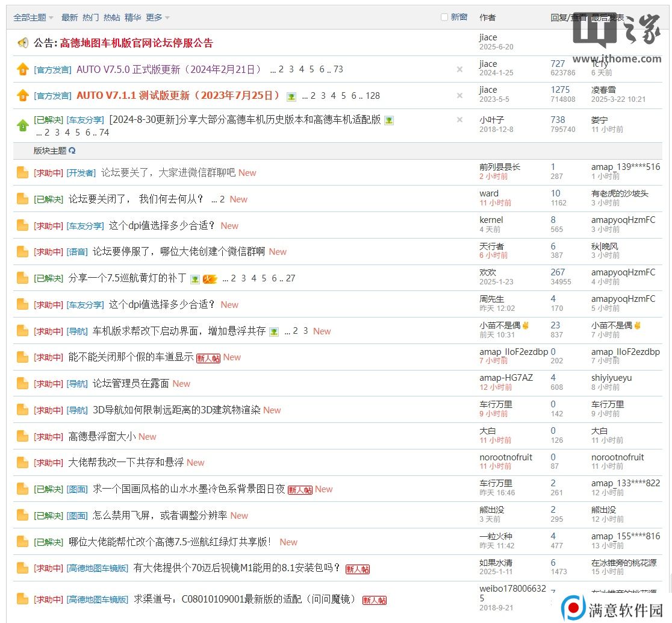This screenshot has height=623, width=672.
Task: Click the folder icon of kernel's dpi值 thread
Action: pyautogui.click(x=22, y=225)
